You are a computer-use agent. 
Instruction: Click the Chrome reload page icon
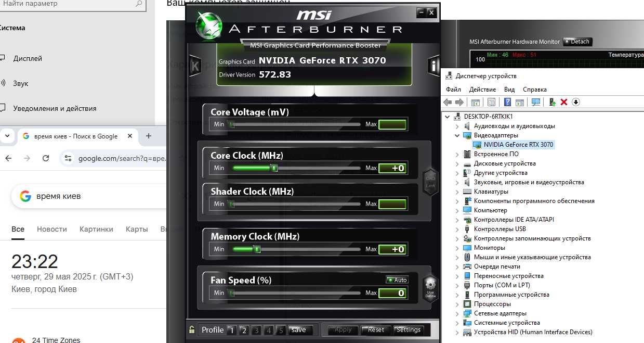46,158
